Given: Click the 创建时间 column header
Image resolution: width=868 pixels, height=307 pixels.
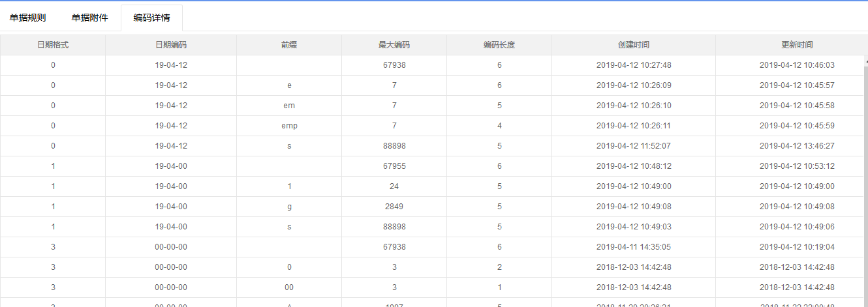Looking at the screenshot, I should 634,45.
